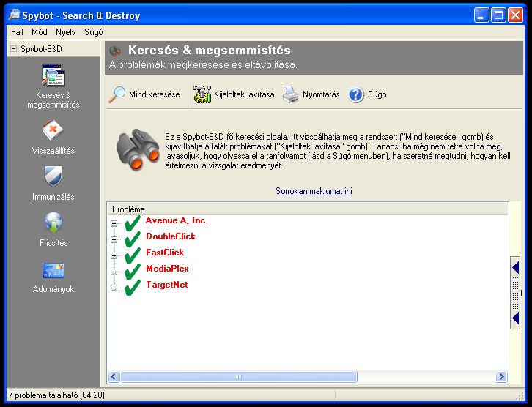Viewport: 532px width, 407px height.
Task: Click the lower blue arrow on right panel
Action: (x=516, y=318)
